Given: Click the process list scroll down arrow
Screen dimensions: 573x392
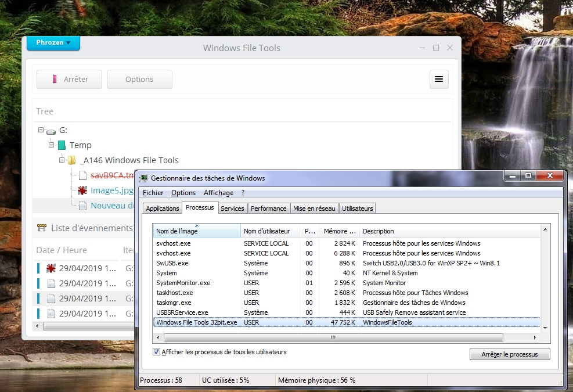Looking at the screenshot, I should (x=545, y=328).
